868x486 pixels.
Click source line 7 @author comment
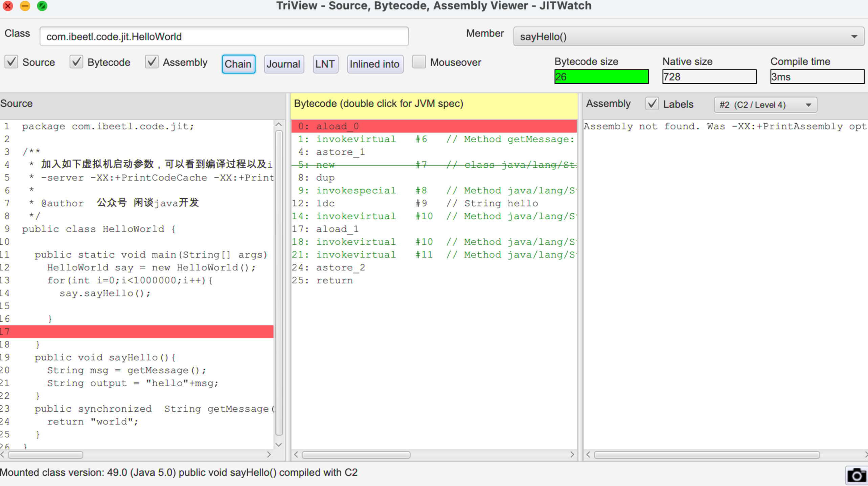coord(137,203)
